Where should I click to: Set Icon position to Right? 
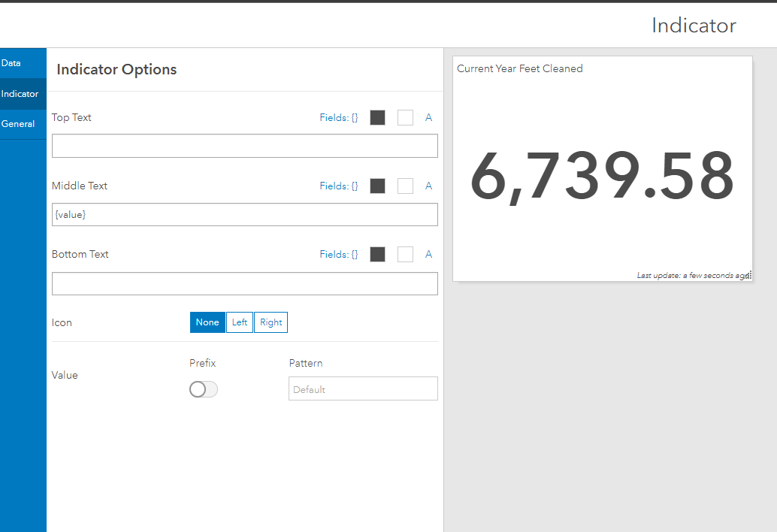point(271,322)
